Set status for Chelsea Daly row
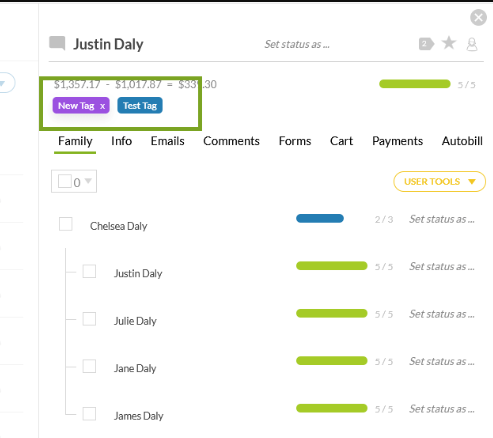The height and width of the screenshot is (438, 493). [x=442, y=219]
